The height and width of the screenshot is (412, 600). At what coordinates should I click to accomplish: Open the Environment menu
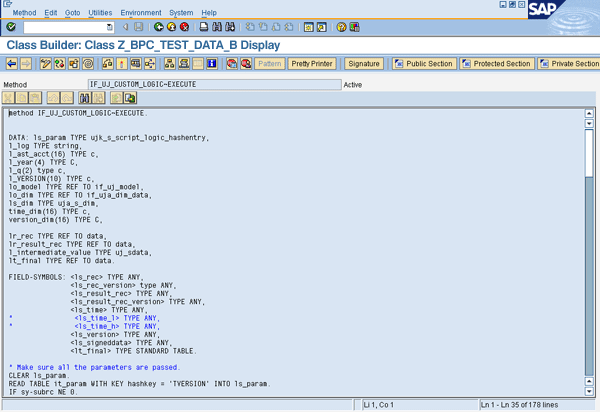pyautogui.click(x=141, y=13)
